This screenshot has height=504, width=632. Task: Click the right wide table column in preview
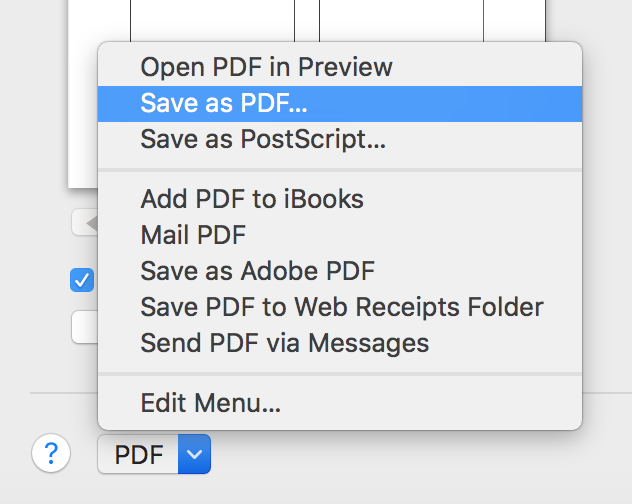pos(400,20)
